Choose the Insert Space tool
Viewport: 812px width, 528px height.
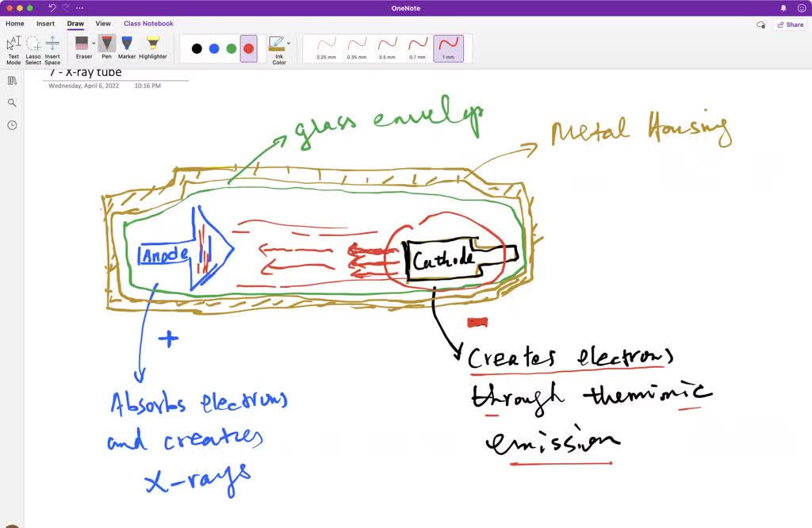coord(52,50)
